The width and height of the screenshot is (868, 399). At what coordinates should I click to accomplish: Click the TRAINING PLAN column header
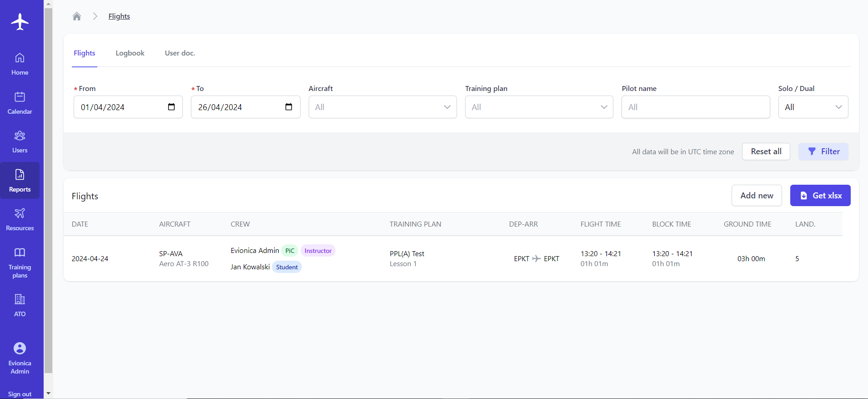416,224
